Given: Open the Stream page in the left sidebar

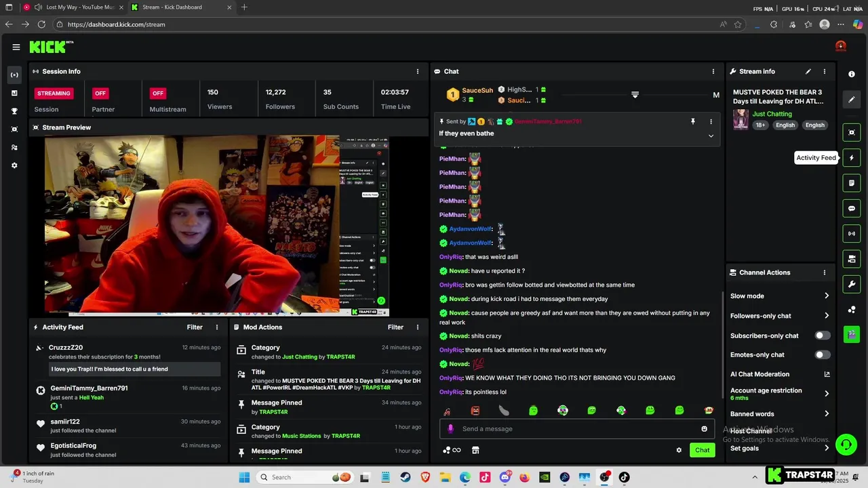Looking at the screenshot, I should click(14, 75).
